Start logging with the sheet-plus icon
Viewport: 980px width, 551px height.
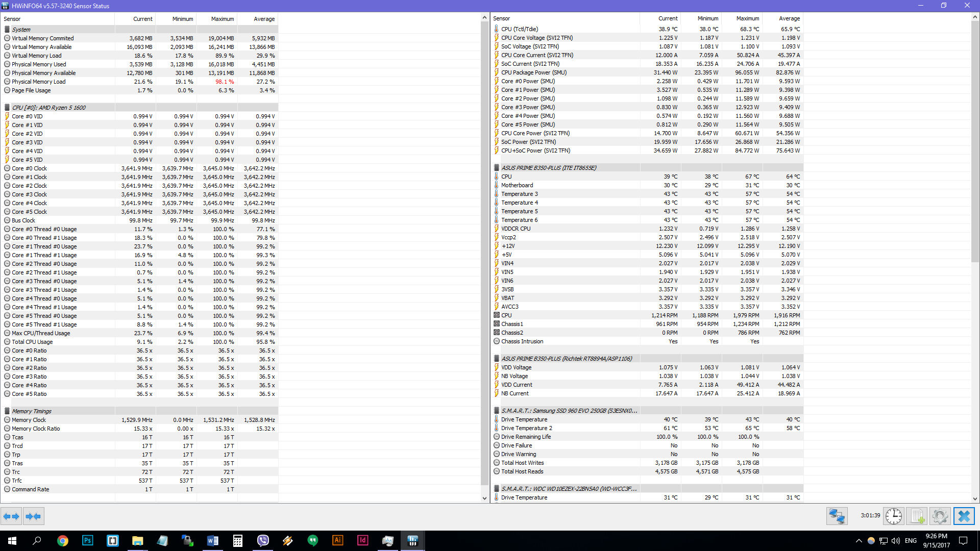click(x=917, y=516)
